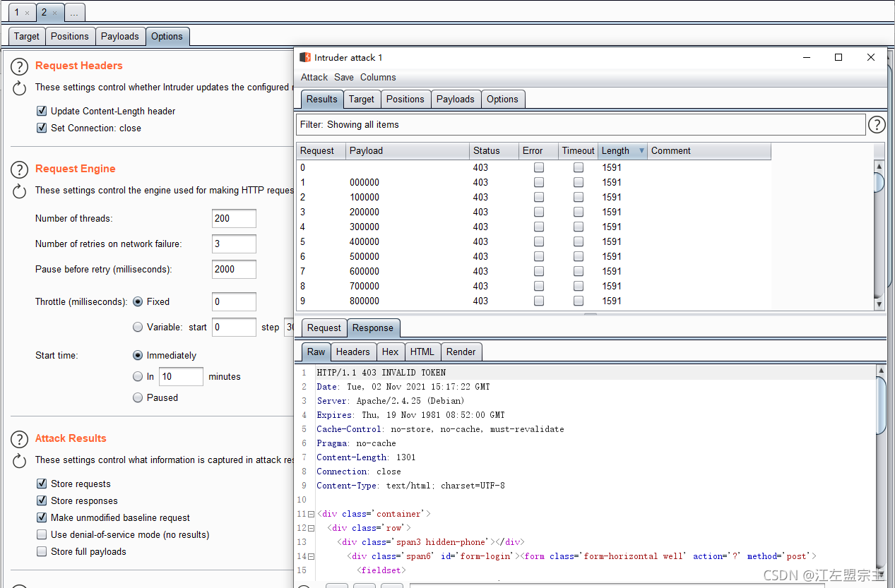The height and width of the screenshot is (588, 895).
Task: Collapse line 11 container div fold marker
Action: (311, 514)
